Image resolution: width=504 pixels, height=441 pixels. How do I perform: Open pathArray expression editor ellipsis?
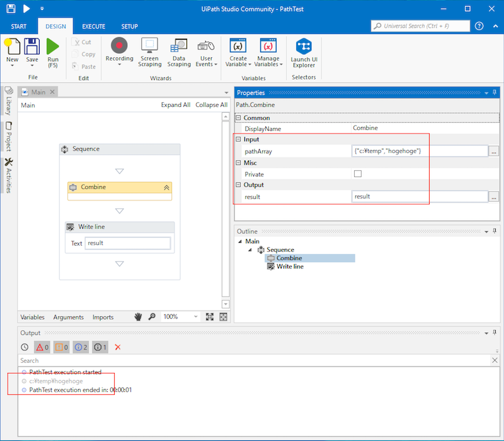[x=494, y=151]
